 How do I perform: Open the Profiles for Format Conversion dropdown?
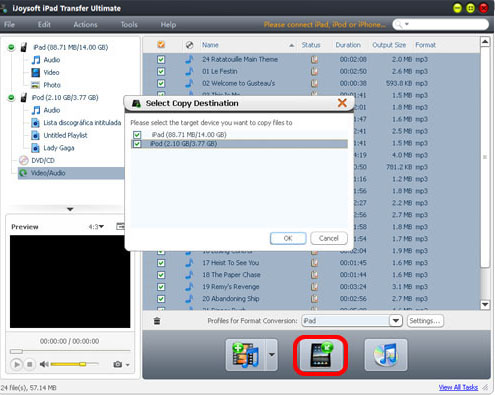click(x=396, y=321)
